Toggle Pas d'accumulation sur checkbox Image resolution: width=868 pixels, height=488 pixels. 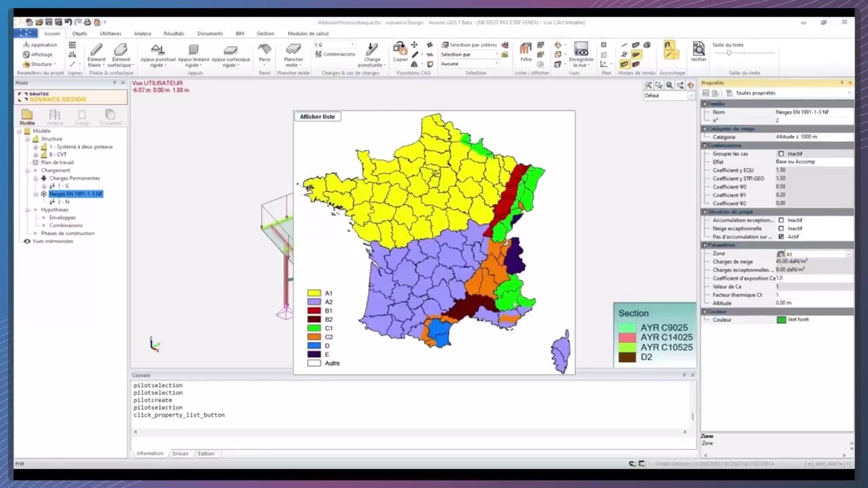coord(781,237)
